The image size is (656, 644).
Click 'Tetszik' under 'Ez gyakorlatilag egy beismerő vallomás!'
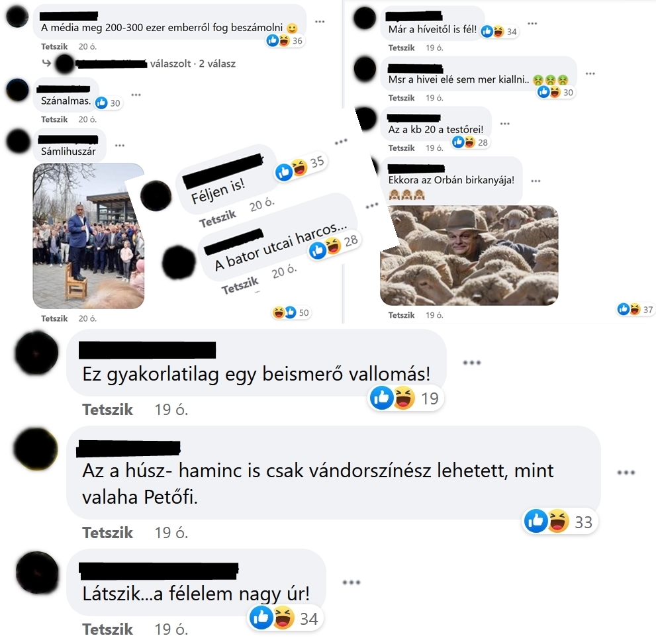pos(107,410)
